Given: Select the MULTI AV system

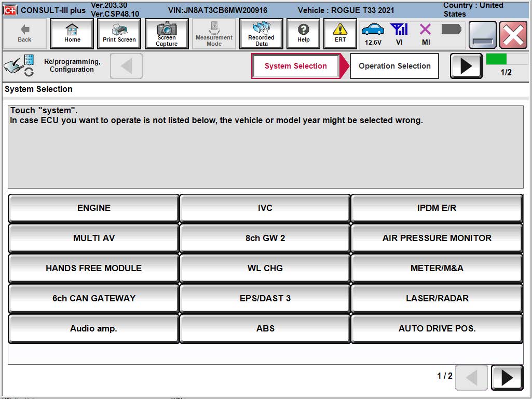Looking at the screenshot, I should tap(93, 238).
